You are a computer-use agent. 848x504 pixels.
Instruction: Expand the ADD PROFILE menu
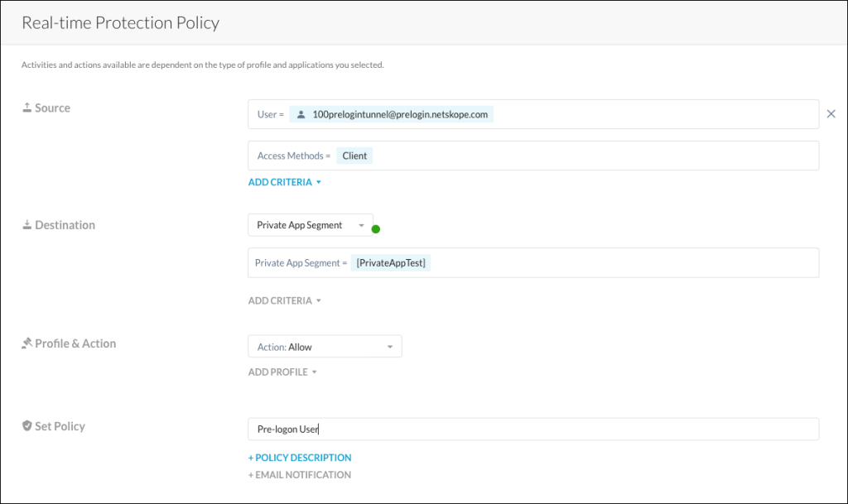coord(282,372)
